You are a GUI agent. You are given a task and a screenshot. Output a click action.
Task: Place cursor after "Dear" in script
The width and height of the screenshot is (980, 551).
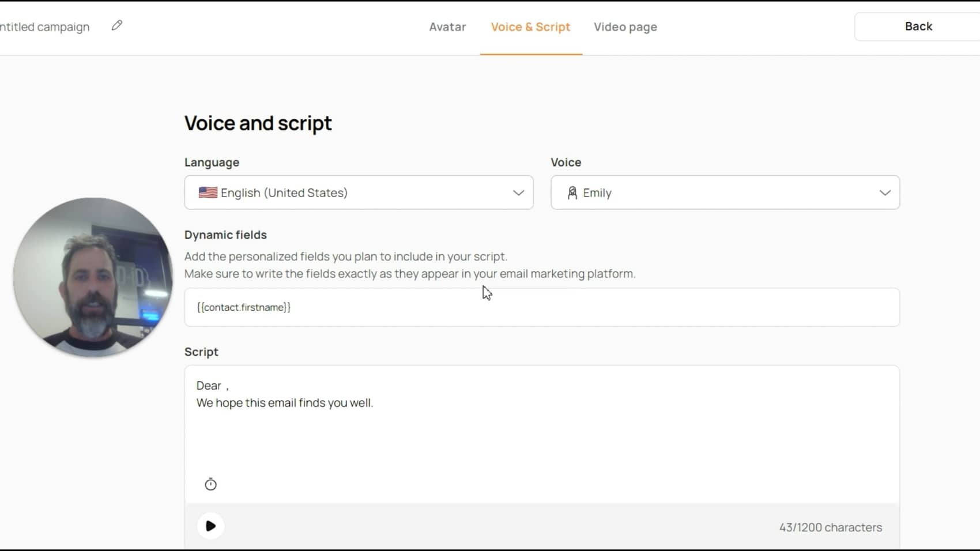[222, 386]
